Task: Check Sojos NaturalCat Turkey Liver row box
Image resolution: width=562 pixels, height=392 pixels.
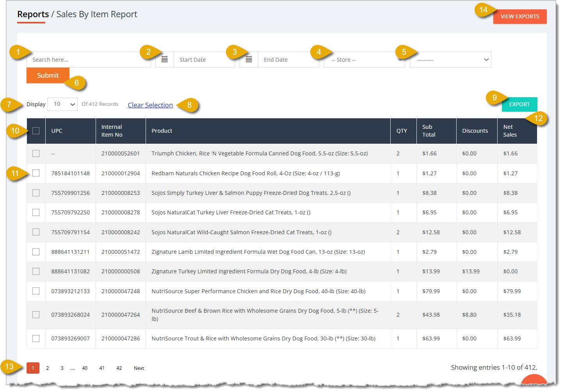Action: [x=36, y=212]
